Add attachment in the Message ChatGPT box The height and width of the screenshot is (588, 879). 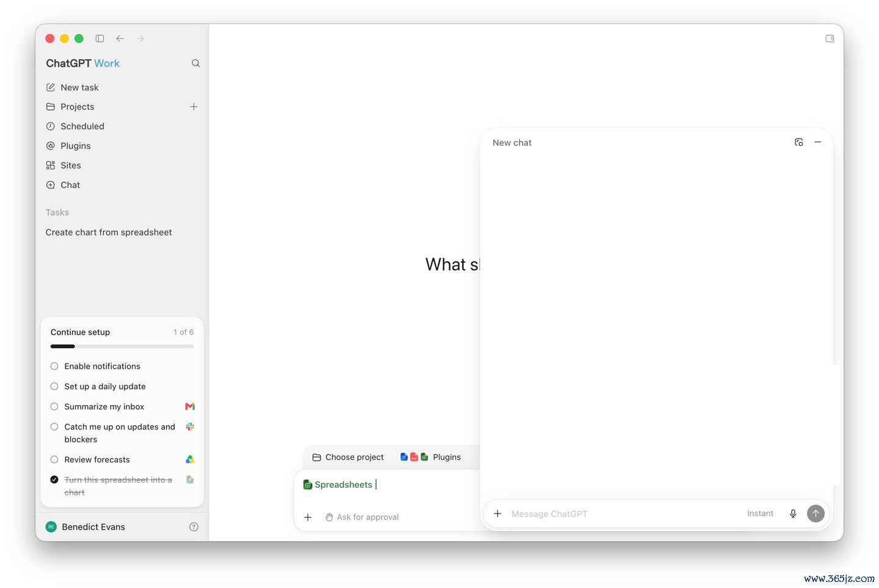(x=497, y=514)
